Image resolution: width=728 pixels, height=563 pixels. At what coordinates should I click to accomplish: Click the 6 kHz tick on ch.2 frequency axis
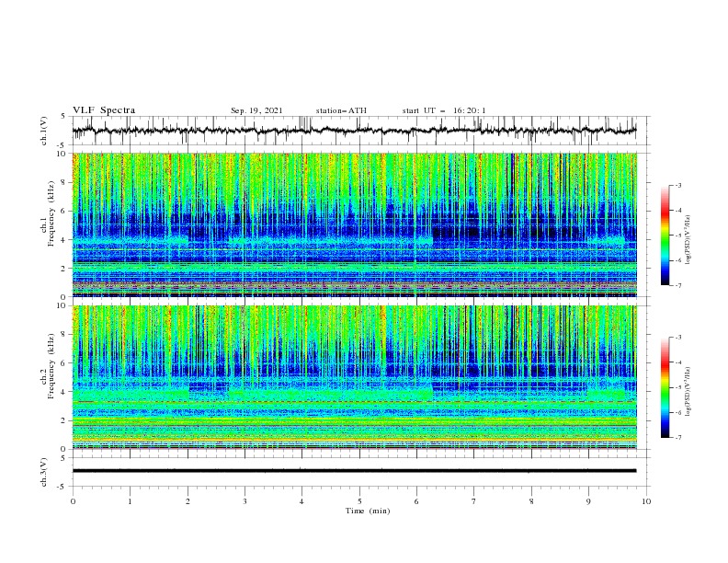click(x=64, y=363)
